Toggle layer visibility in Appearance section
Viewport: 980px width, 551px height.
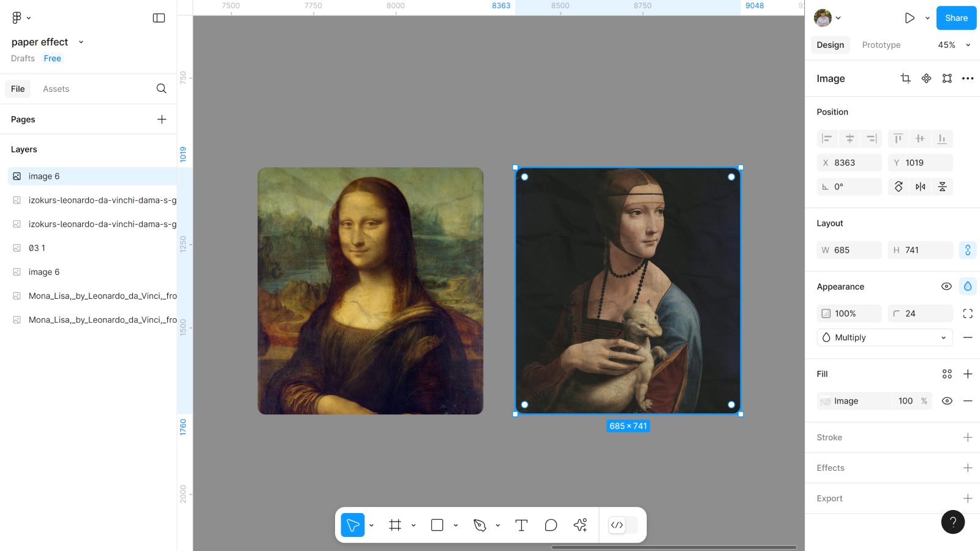946,287
